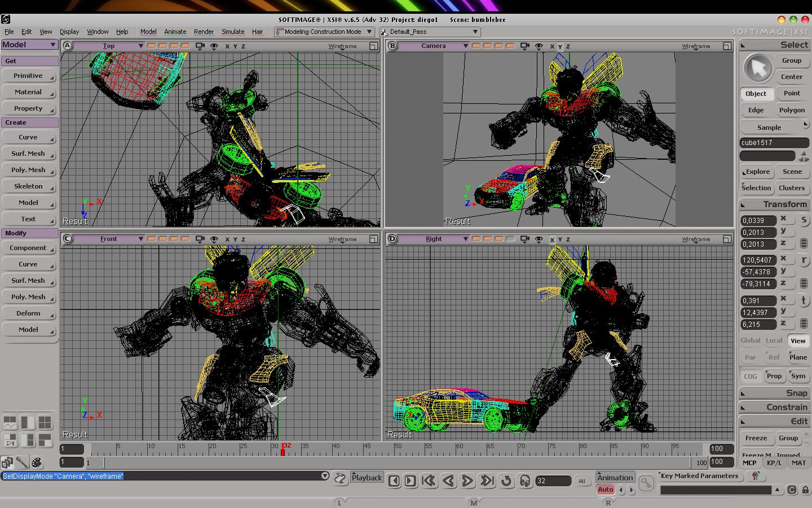This screenshot has height=508, width=812.
Task: Select the four-viewport layout icon
Action: [x=45, y=422]
